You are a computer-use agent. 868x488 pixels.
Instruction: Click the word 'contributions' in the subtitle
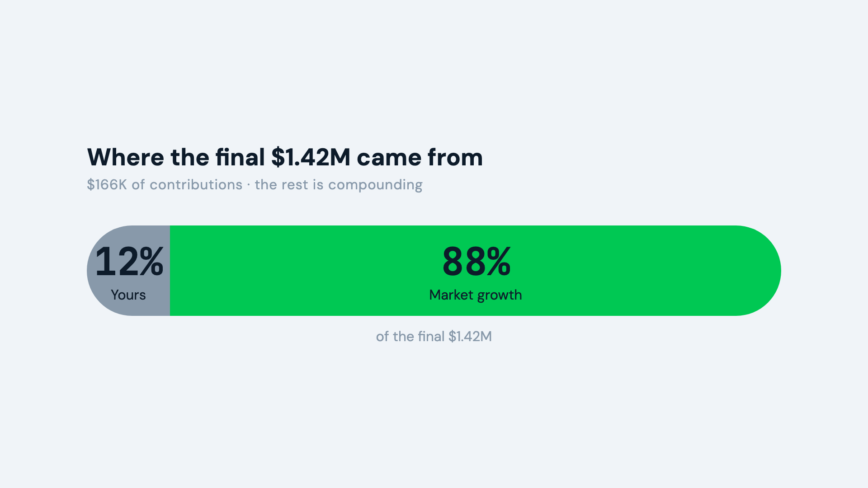click(x=196, y=184)
